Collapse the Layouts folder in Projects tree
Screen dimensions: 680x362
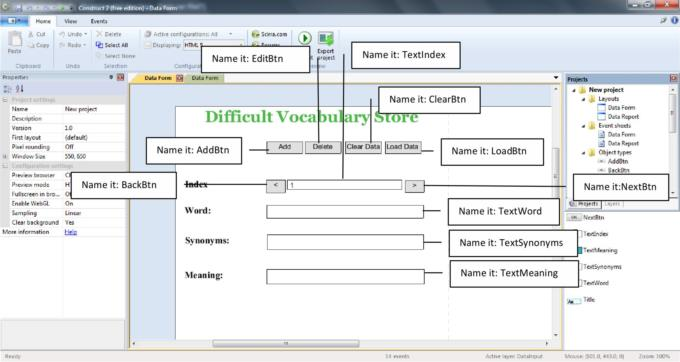tap(583, 99)
